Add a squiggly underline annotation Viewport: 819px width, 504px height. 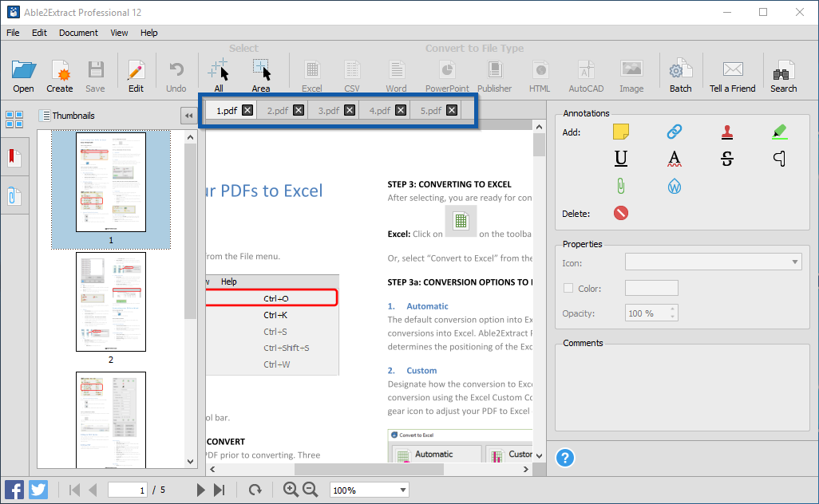[675, 158]
